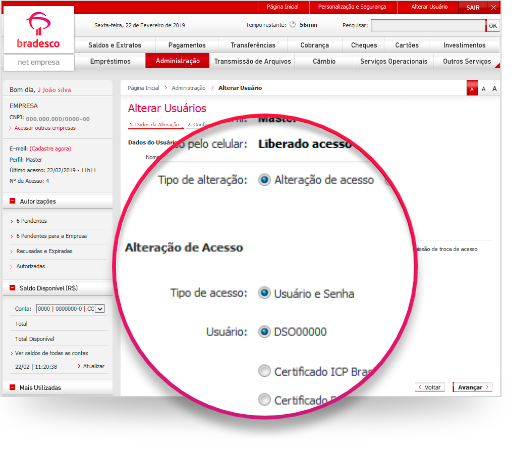The width and height of the screenshot is (531, 455).
Task: Open the Saldos e Extratos menu
Action: 115,45
